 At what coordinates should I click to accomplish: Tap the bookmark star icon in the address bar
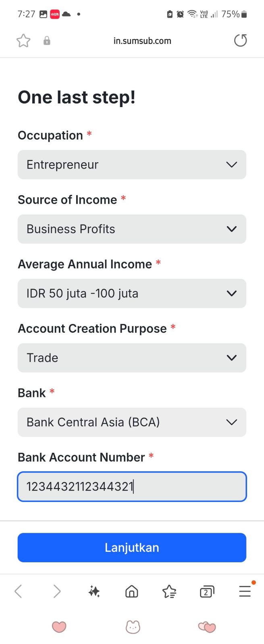pos(23,40)
